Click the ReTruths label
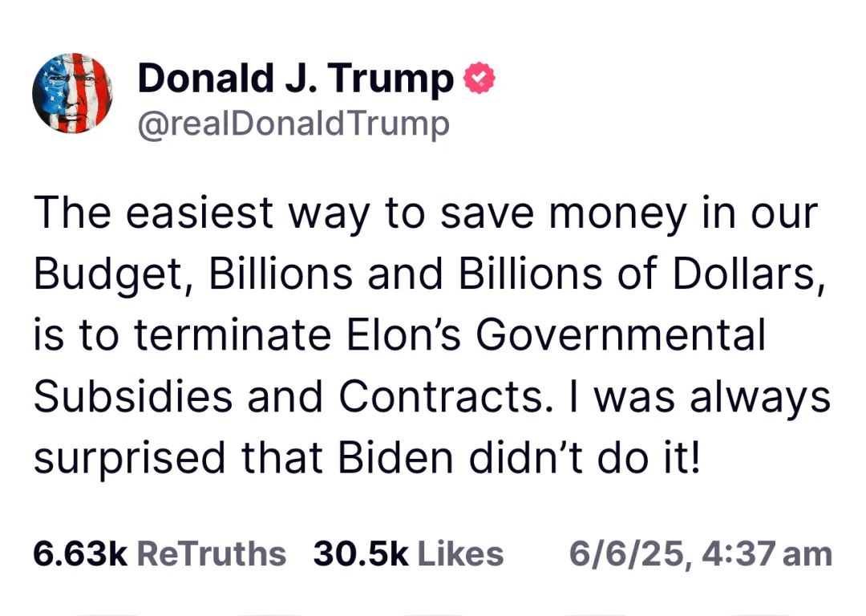This screenshot has width=866, height=616. coord(211,553)
